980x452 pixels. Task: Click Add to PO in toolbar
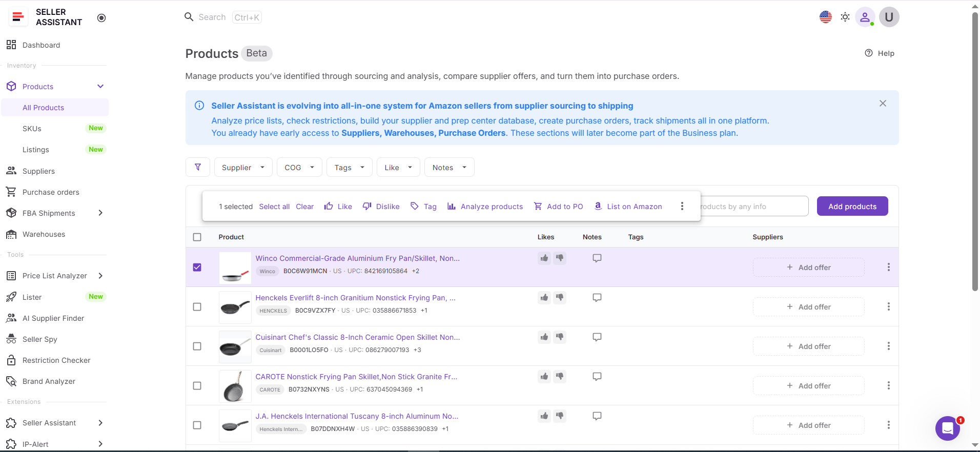(x=559, y=207)
